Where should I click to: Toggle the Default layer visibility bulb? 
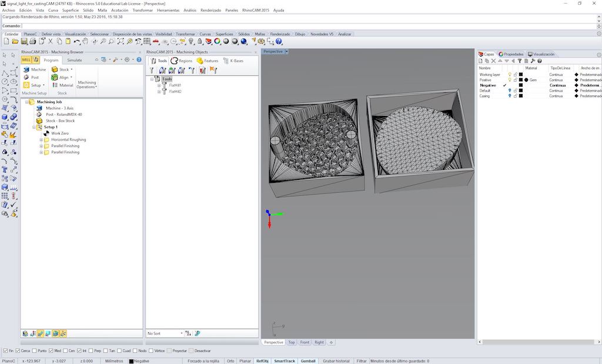pyautogui.click(x=510, y=91)
